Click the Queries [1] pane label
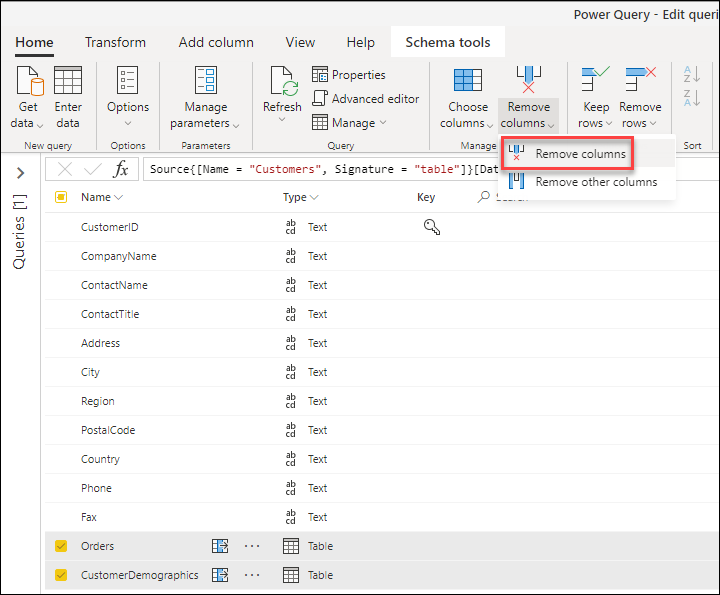This screenshot has height=595, width=720. pyautogui.click(x=19, y=232)
